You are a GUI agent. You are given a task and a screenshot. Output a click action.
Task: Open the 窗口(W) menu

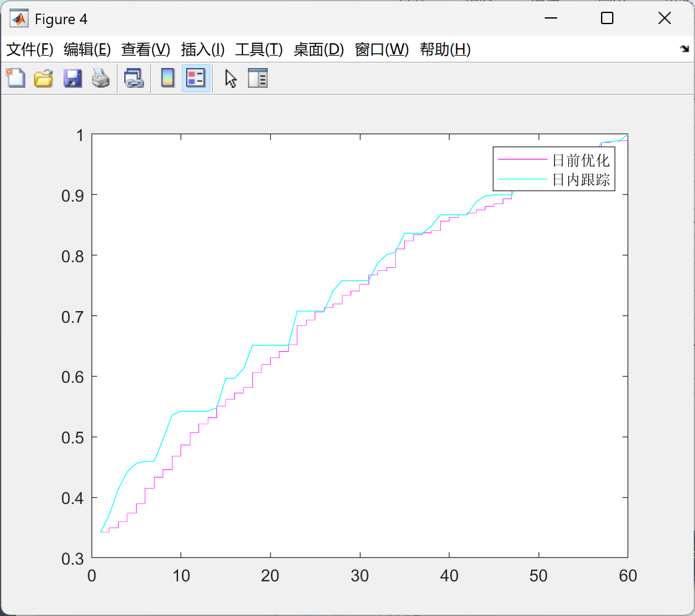click(x=382, y=49)
